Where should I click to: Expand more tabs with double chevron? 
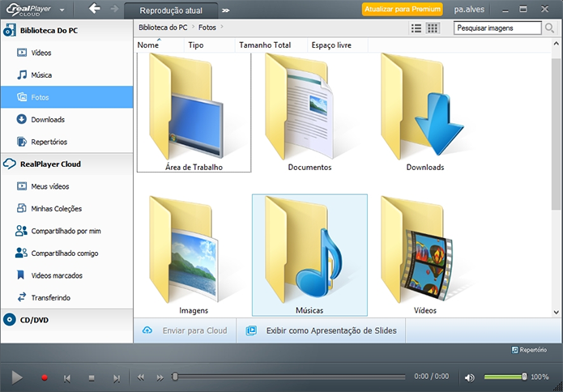(225, 11)
